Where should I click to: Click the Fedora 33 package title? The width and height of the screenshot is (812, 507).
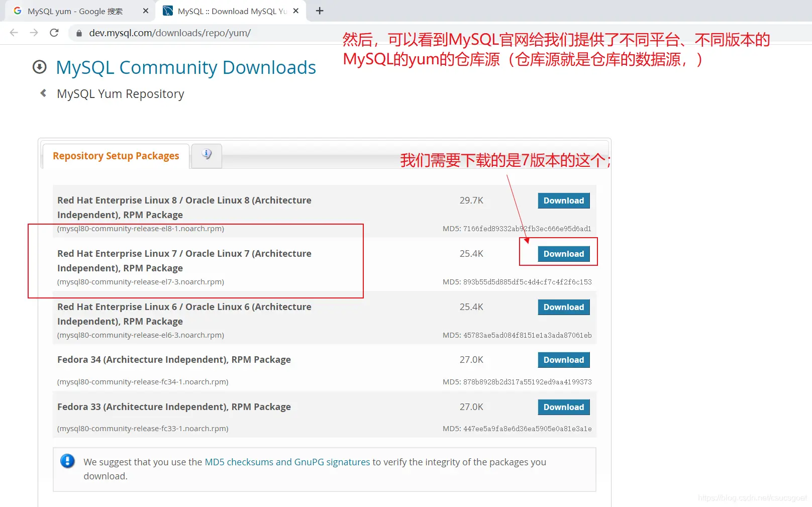click(x=174, y=407)
